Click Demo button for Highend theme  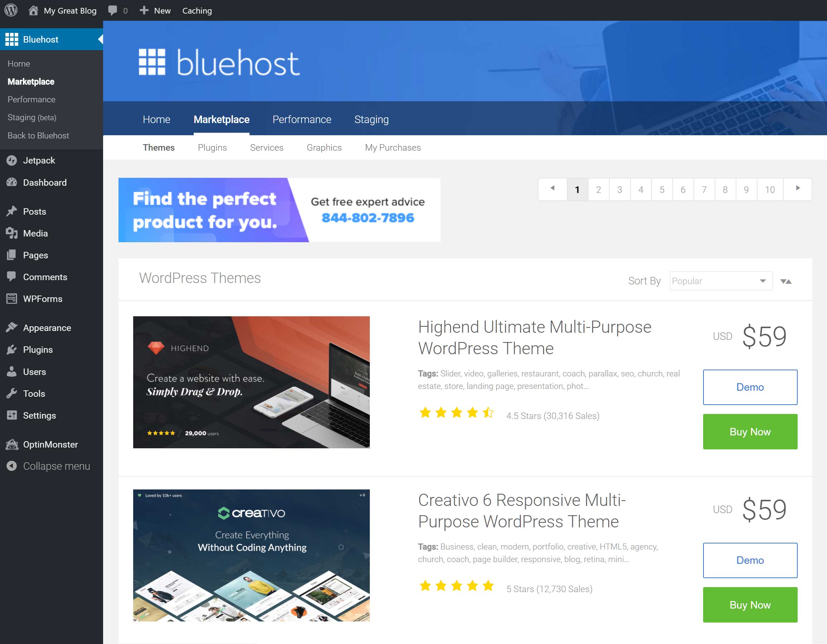[x=750, y=387]
